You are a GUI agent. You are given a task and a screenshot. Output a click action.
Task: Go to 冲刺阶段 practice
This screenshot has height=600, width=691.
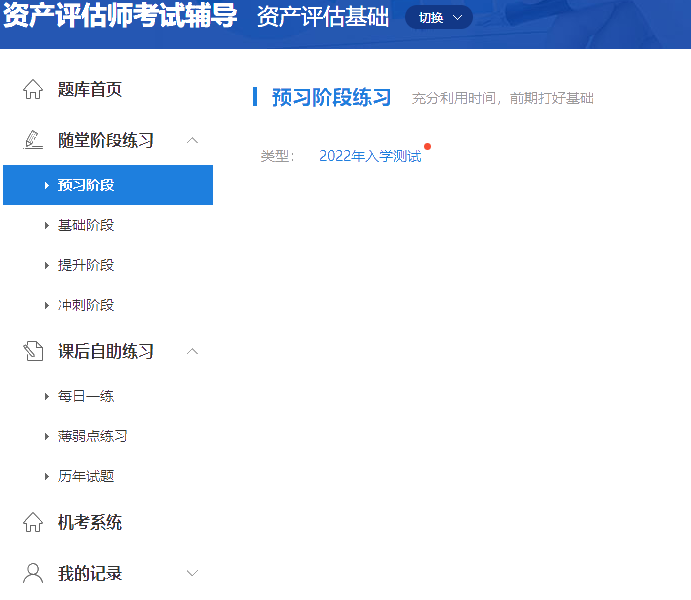(x=86, y=305)
